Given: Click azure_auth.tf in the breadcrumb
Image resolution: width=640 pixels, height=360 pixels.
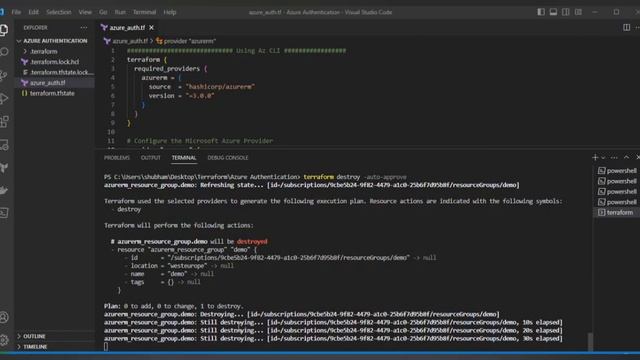Looking at the screenshot, I should [x=130, y=41].
